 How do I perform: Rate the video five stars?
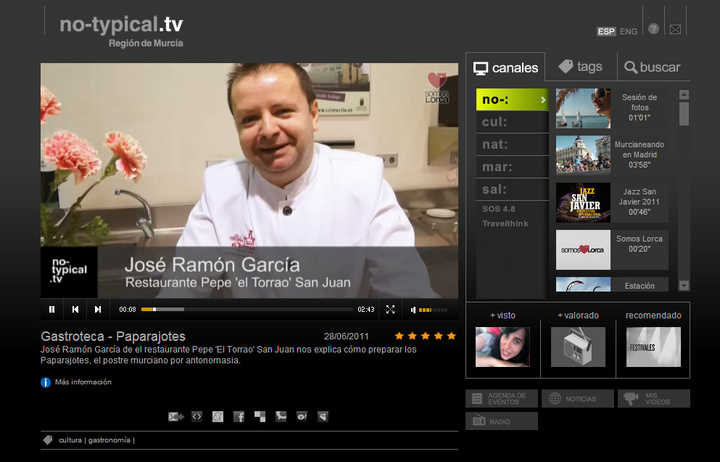451,336
